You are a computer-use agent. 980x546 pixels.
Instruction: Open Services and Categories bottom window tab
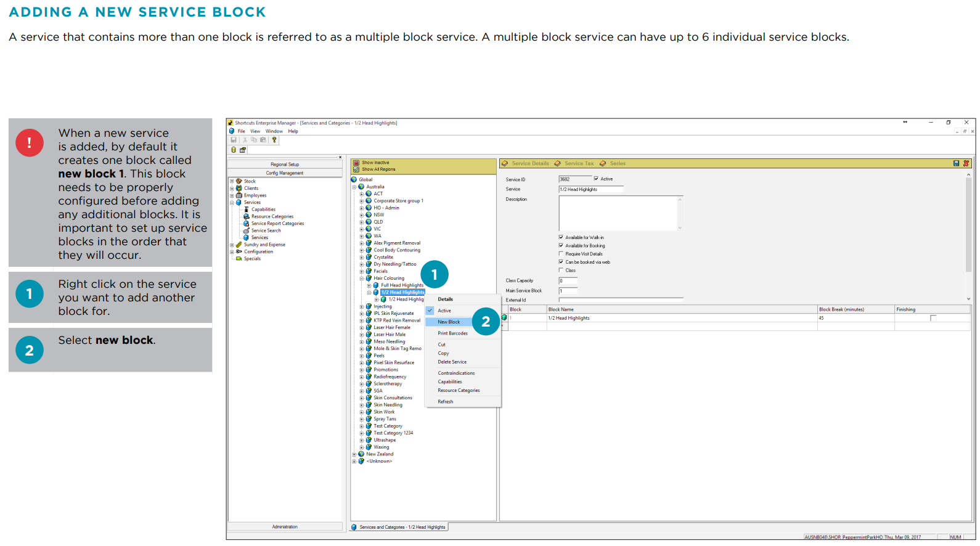(x=399, y=527)
